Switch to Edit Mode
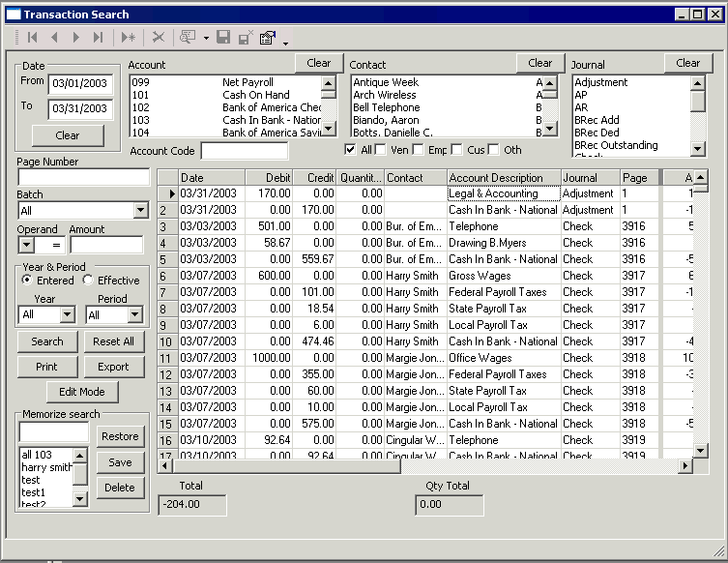 coord(82,392)
